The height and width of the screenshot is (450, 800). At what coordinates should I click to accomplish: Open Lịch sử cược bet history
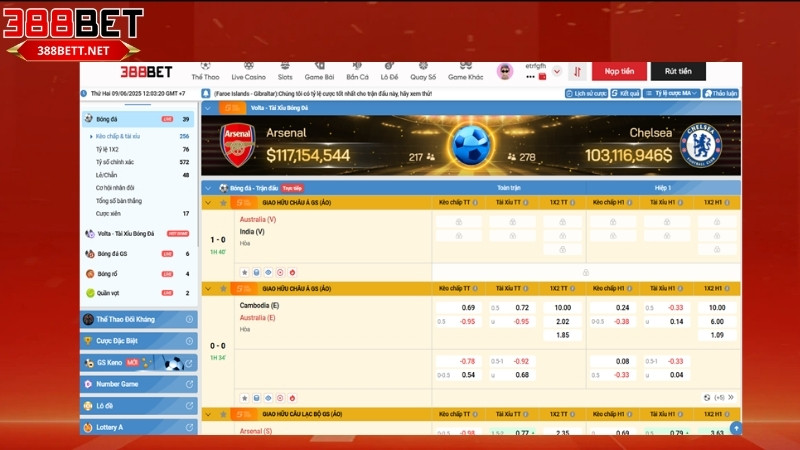point(586,93)
